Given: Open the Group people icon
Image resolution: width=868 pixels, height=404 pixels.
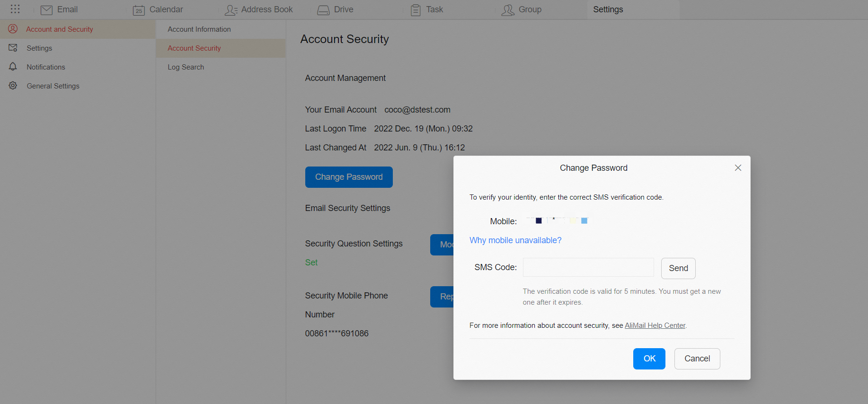Looking at the screenshot, I should tap(508, 10).
